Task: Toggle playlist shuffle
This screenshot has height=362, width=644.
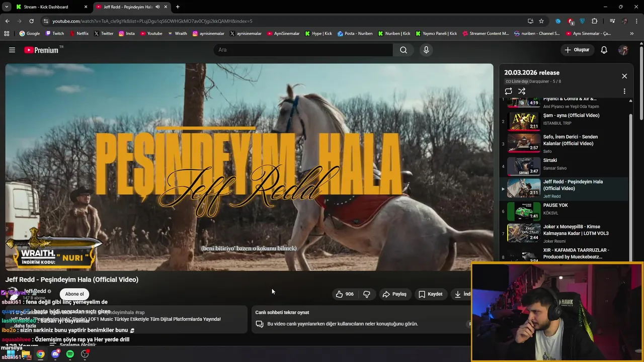Action: pos(522,91)
